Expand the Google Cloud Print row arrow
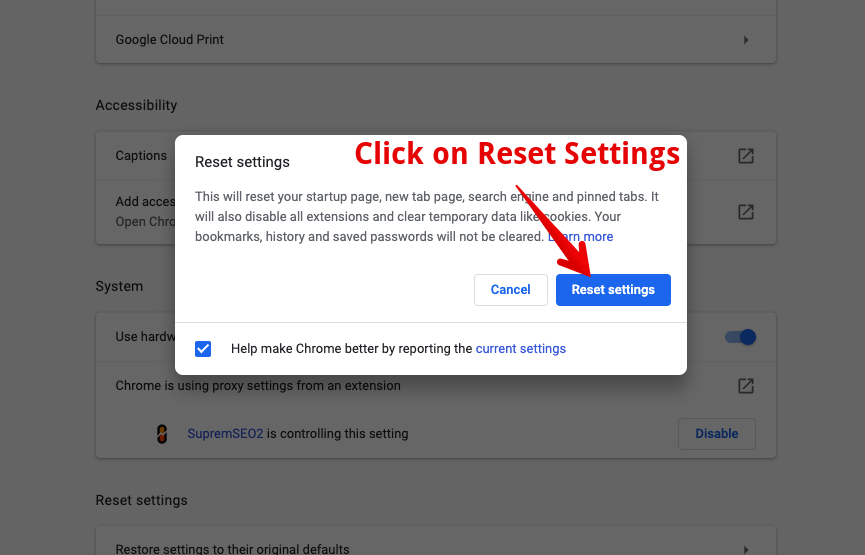The width and height of the screenshot is (865, 555). (746, 40)
